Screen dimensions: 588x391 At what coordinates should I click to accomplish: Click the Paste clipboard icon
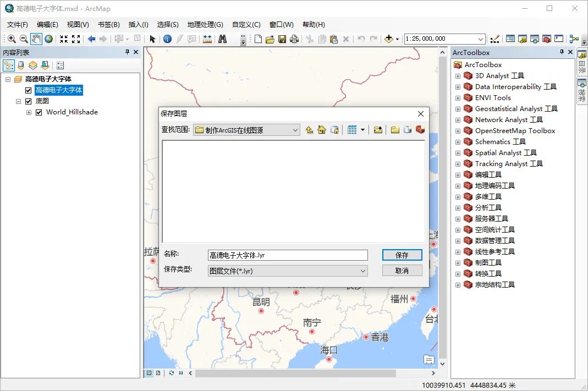pyautogui.click(x=334, y=38)
